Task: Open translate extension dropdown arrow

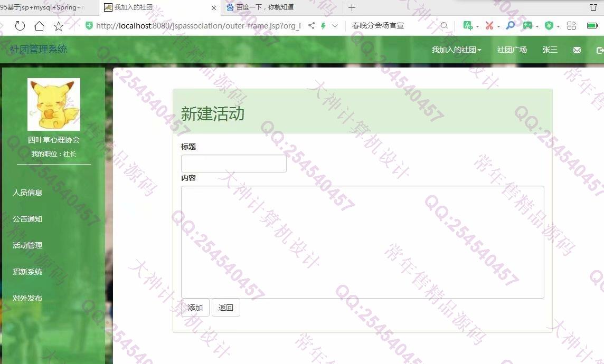Action: pyautogui.click(x=478, y=26)
